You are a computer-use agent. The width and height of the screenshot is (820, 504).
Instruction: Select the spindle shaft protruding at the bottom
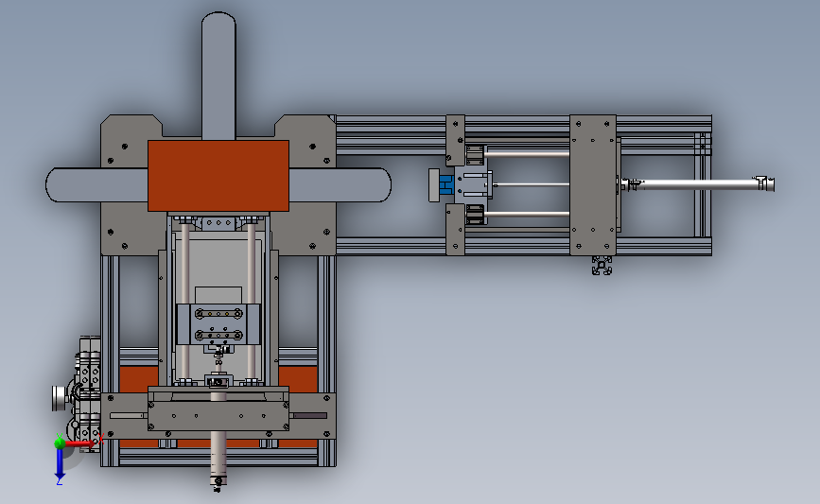tap(218, 461)
